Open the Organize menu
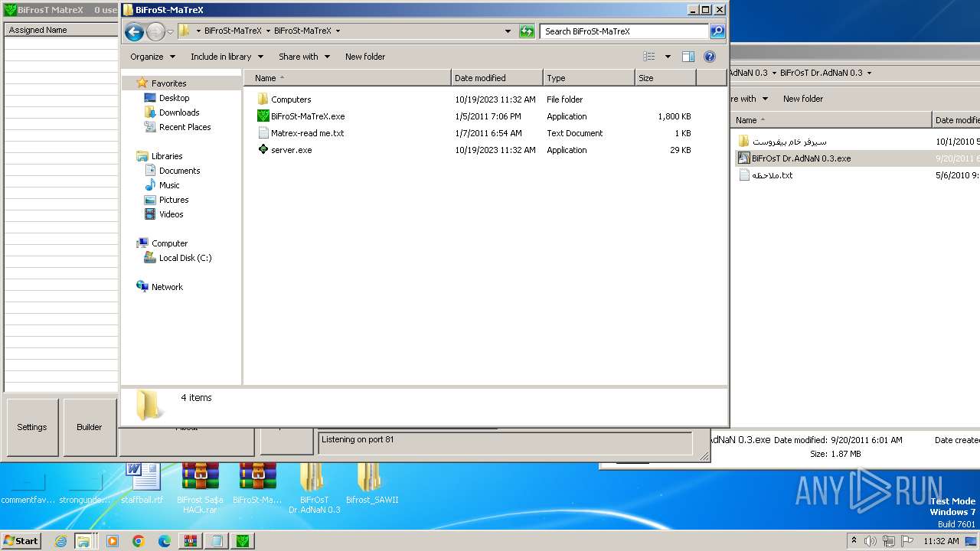This screenshot has height=551, width=980. (x=152, y=57)
